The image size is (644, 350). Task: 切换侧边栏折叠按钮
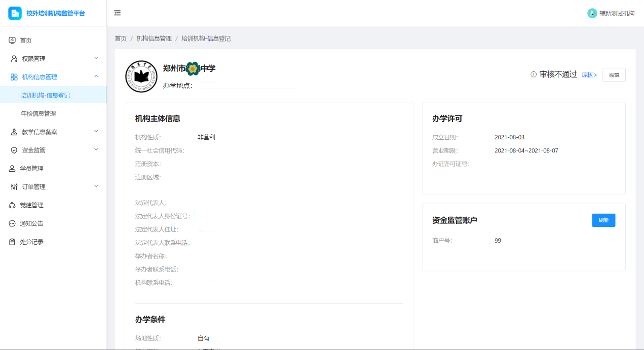tap(117, 13)
